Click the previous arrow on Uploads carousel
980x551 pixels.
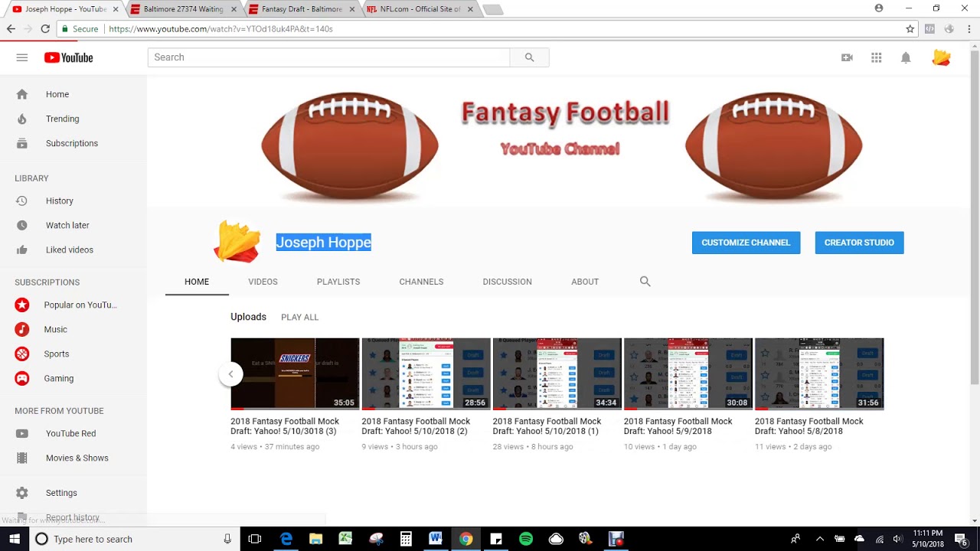tap(230, 374)
